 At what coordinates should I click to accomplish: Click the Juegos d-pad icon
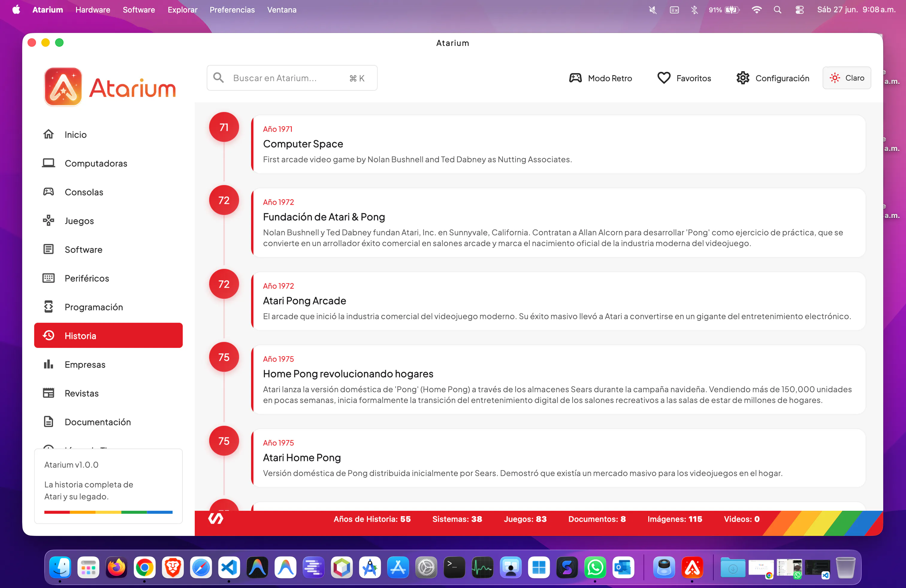48,221
